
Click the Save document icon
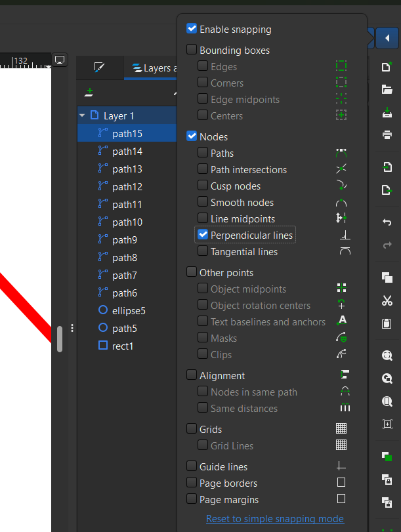tap(387, 112)
